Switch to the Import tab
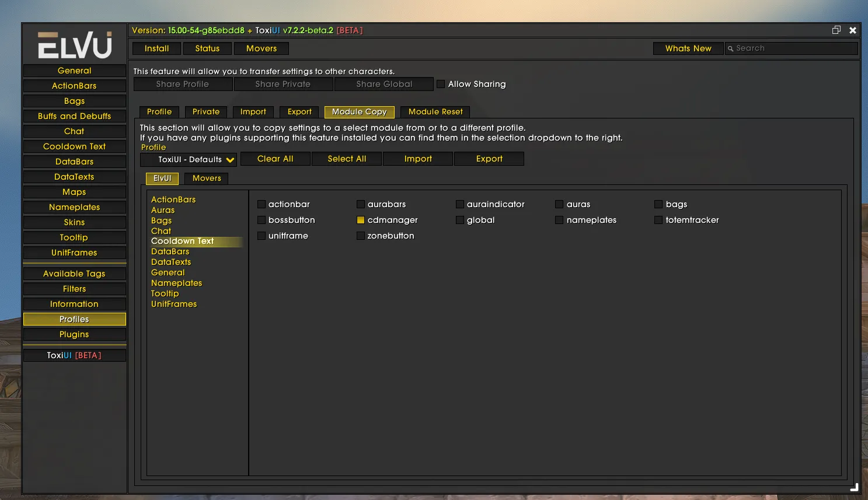The image size is (868, 500). click(253, 111)
